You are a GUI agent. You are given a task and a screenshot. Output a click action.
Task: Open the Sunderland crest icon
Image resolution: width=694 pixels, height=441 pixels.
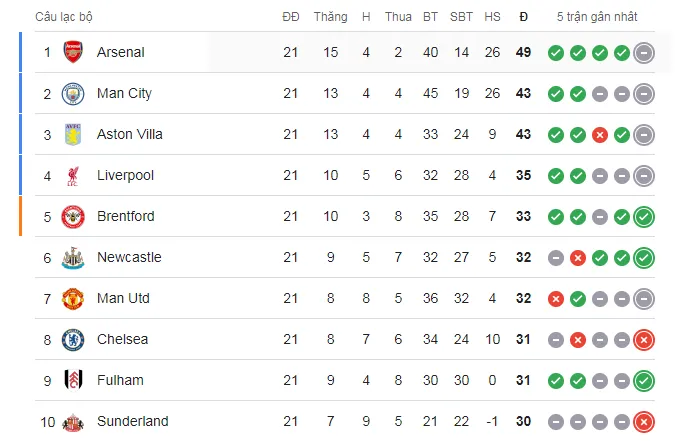(x=73, y=421)
